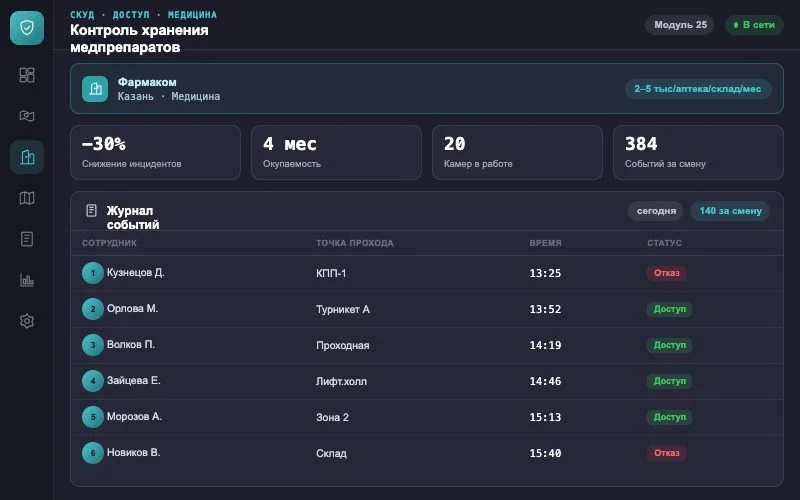The width and height of the screenshot is (800, 500).
Task: Click the Журнал событий heading
Action: click(133, 218)
